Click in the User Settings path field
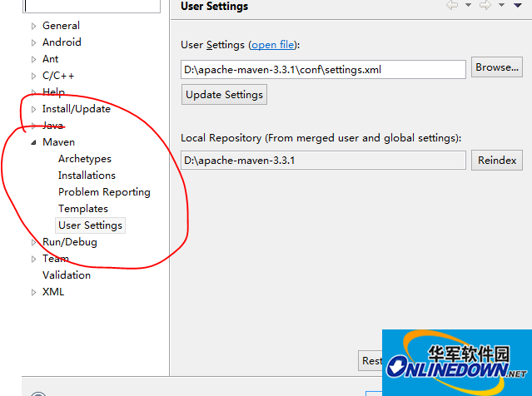Viewport: 532px width, 396px height. [323, 70]
